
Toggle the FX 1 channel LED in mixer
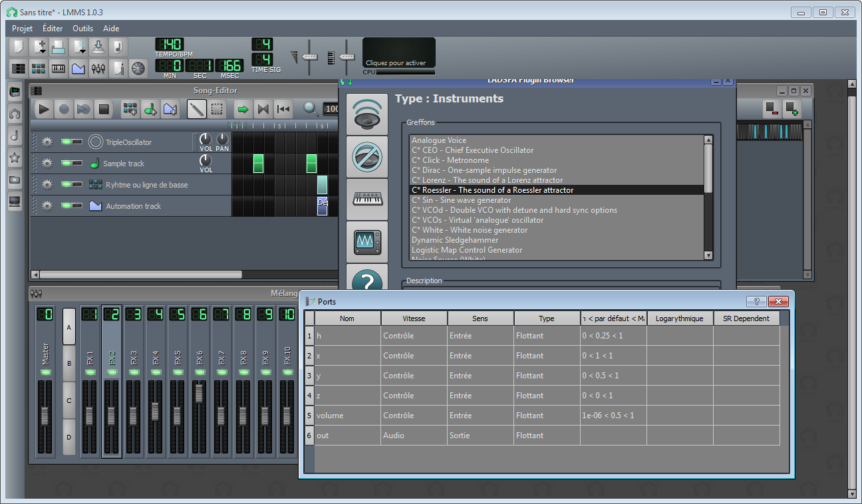[90, 372]
